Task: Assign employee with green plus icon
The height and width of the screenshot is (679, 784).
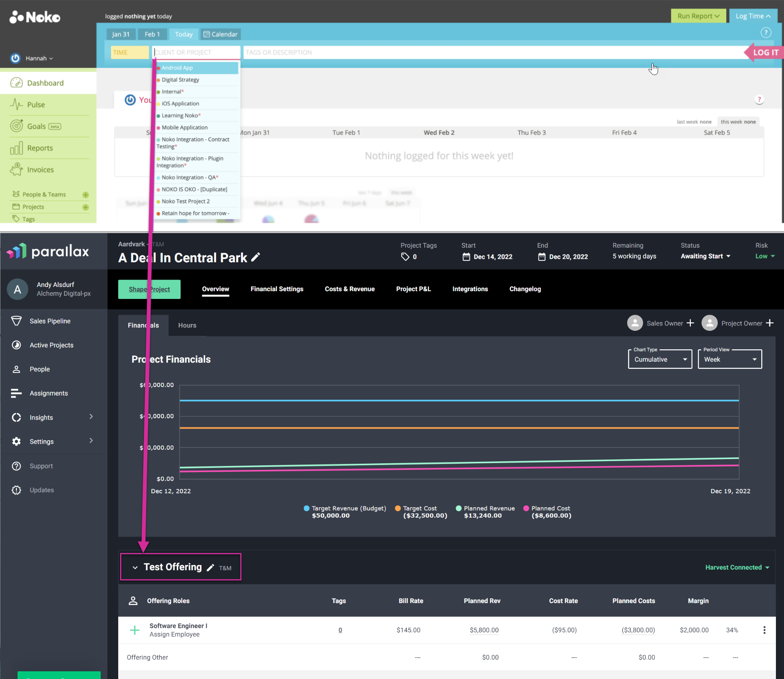Action: pyautogui.click(x=135, y=630)
